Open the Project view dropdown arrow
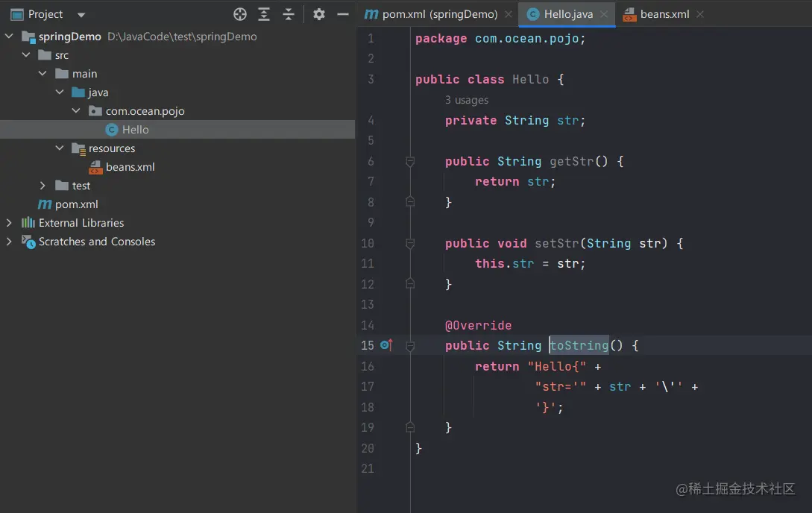This screenshot has height=513, width=812. point(81,15)
